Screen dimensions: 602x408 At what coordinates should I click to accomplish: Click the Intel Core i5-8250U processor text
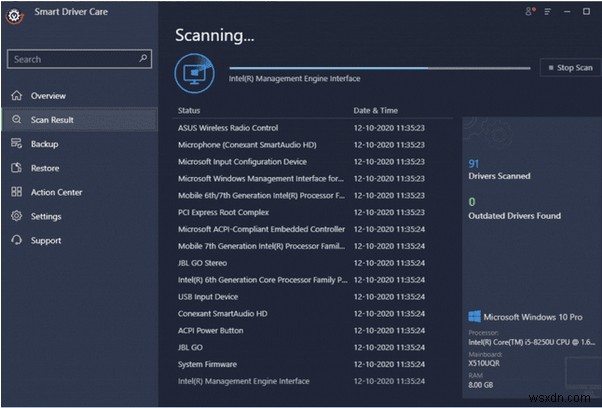click(532, 342)
